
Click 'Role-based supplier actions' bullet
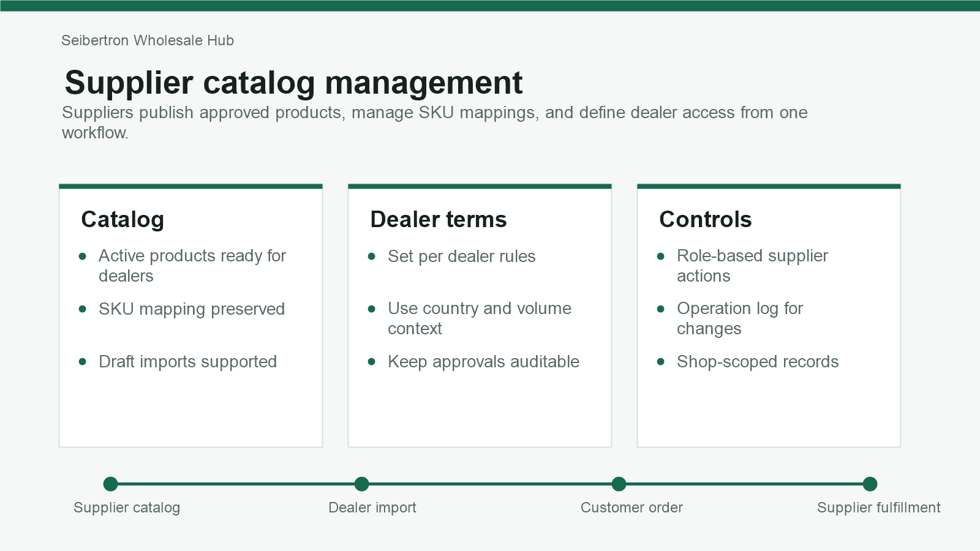[752, 266]
